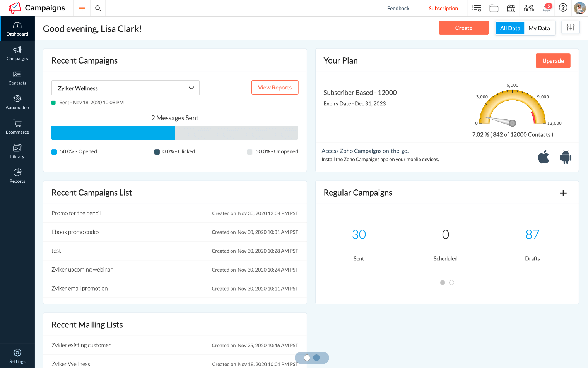Open the Feedback menu item
Screen dimensions: 588x368
point(398,8)
